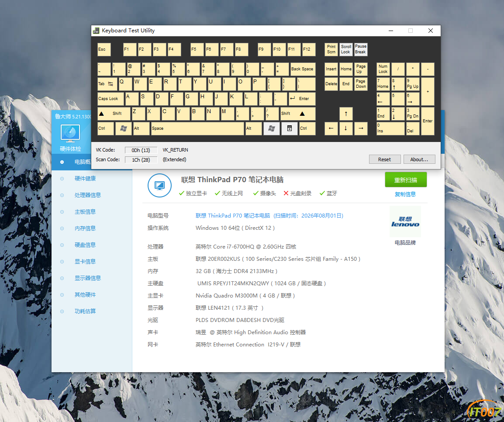
Task: Click the Lenovo brand logo thumbnail
Action: pyautogui.click(x=405, y=222)
